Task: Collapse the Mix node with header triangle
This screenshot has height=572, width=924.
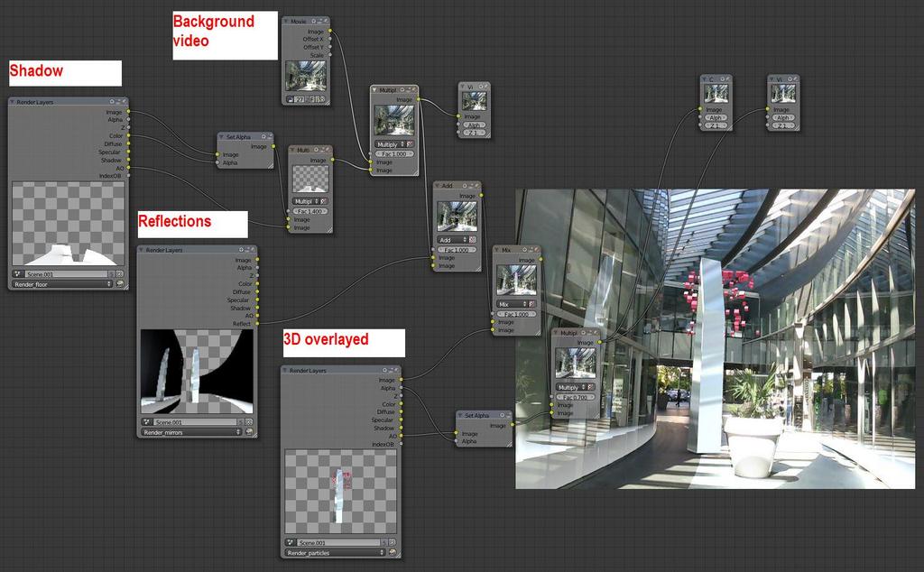Action: coord(497,250)
